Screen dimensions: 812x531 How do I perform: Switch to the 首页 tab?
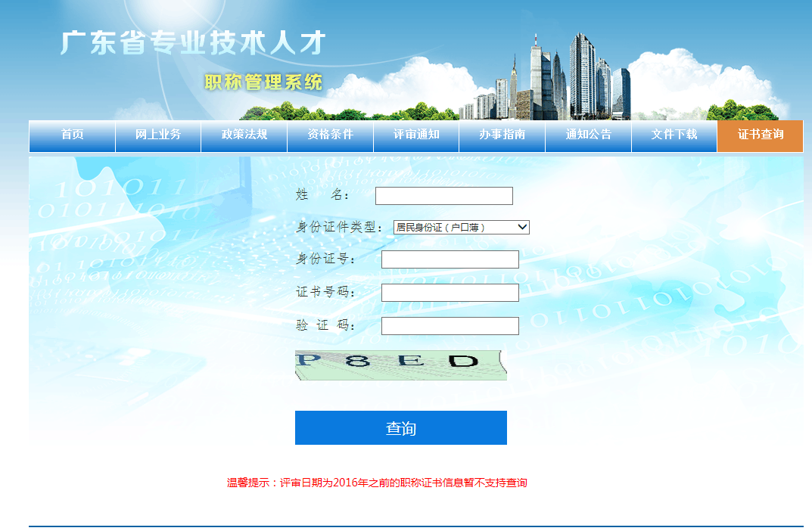[72, 136]
